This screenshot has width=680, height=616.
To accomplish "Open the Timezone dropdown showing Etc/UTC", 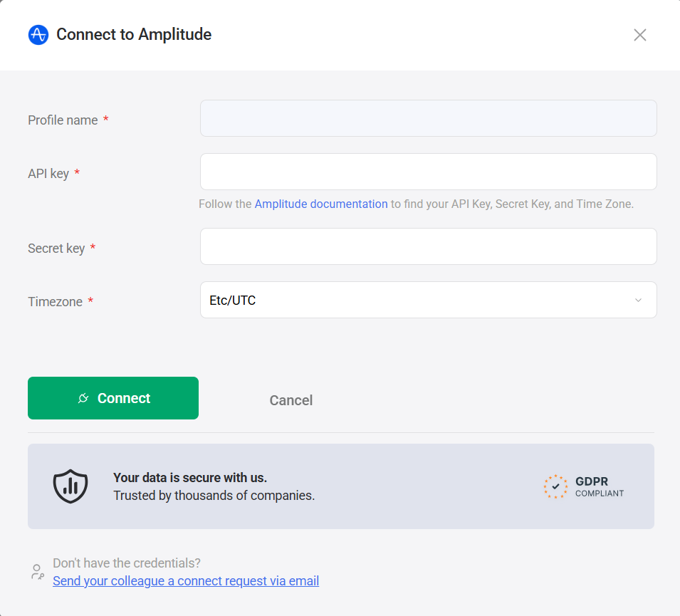I will pyautogui.click(x=428, y=300).
